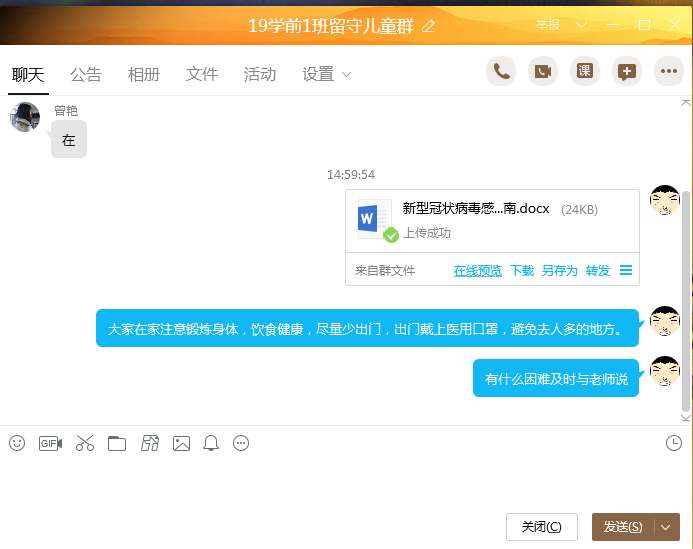Click the message '有什么困难及时与老师说'
This screenshot has height=549, width=693.
[556, 378]
